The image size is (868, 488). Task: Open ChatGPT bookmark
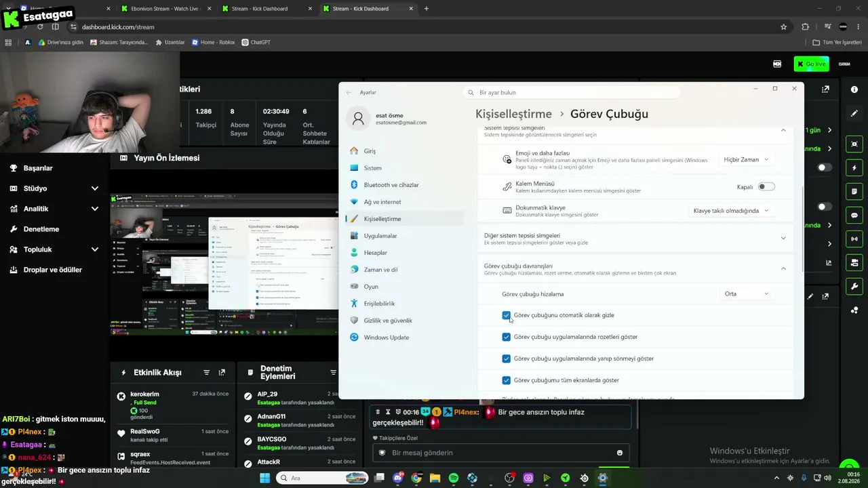tap(256, 42)
